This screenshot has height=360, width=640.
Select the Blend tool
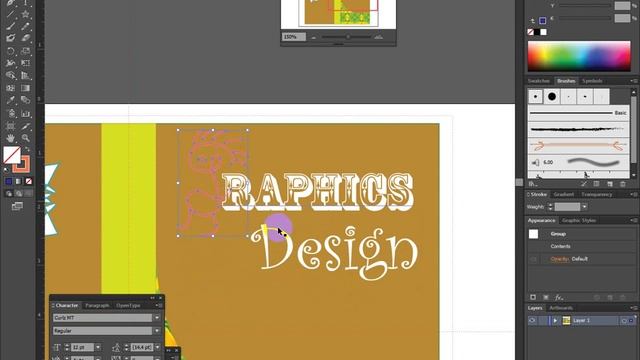click(x=25, y=100)
